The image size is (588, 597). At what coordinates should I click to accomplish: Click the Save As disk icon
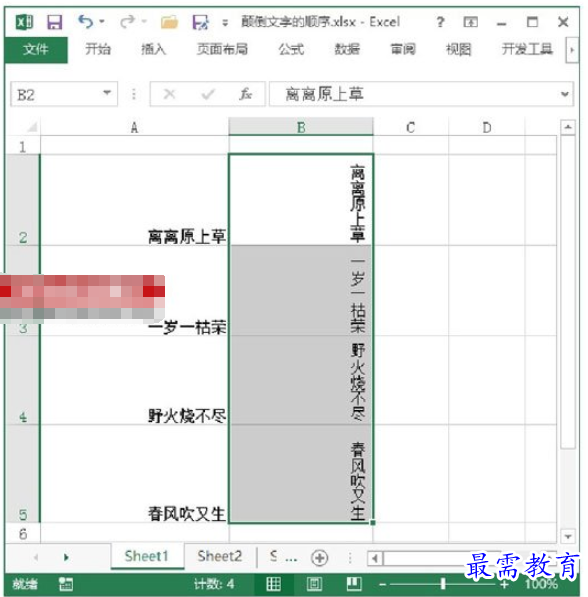pos(200,22)
